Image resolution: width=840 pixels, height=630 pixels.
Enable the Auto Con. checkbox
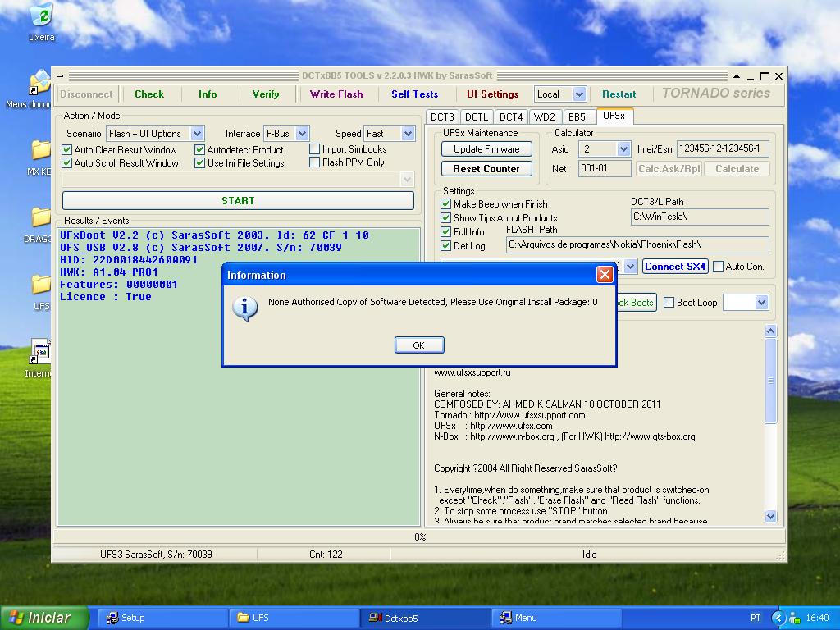point(719,267)
